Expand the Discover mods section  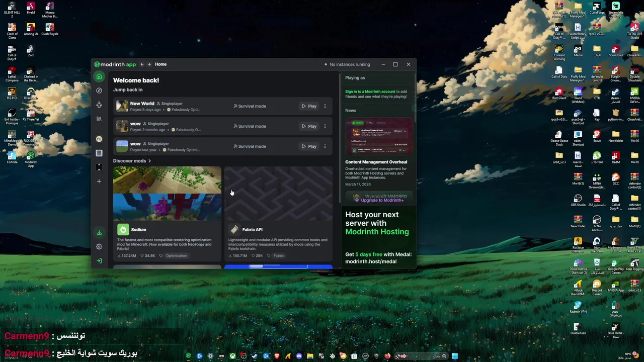[132, 161]
